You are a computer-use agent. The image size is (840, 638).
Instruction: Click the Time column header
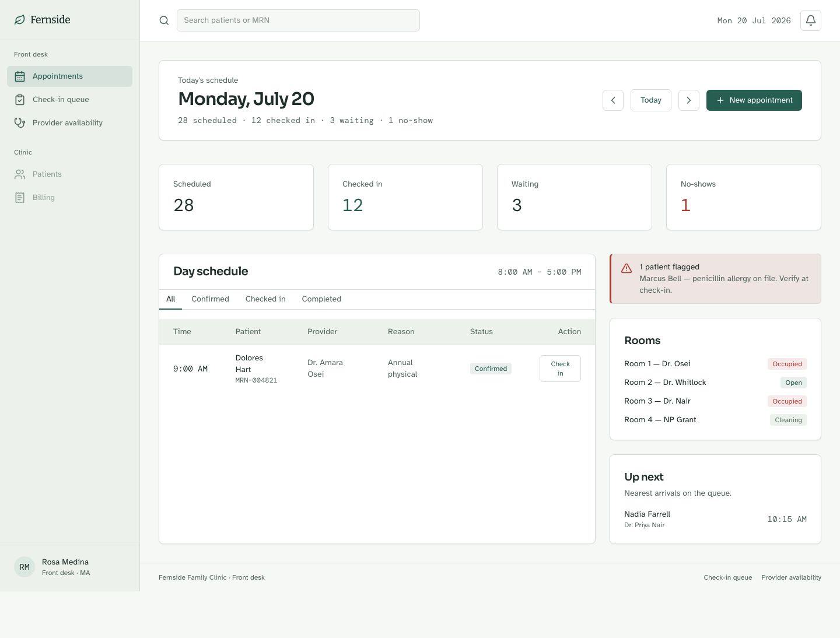click(182, 332)
